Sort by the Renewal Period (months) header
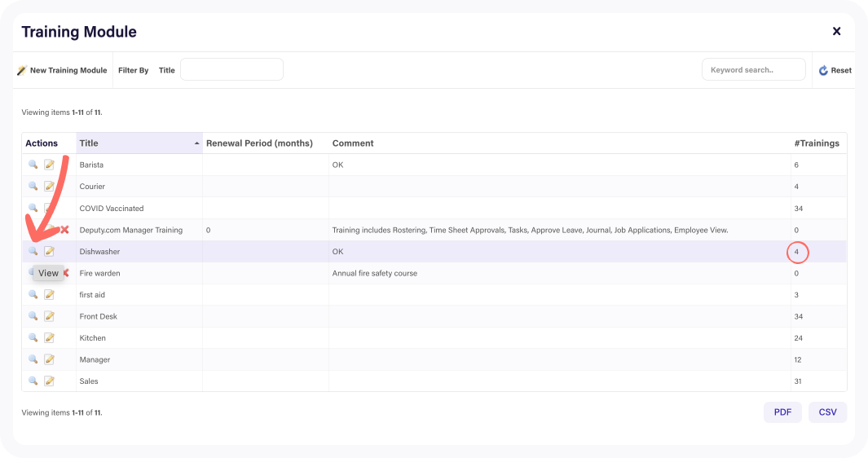The image size is (868, 458). pyautogui.click(x=260, y=143)
